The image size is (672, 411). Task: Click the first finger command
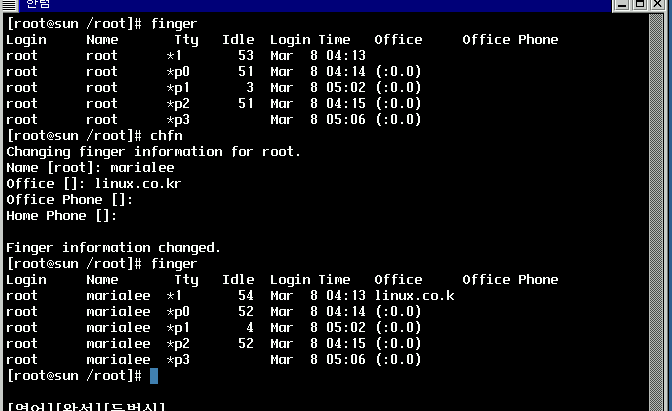[174, 23]
